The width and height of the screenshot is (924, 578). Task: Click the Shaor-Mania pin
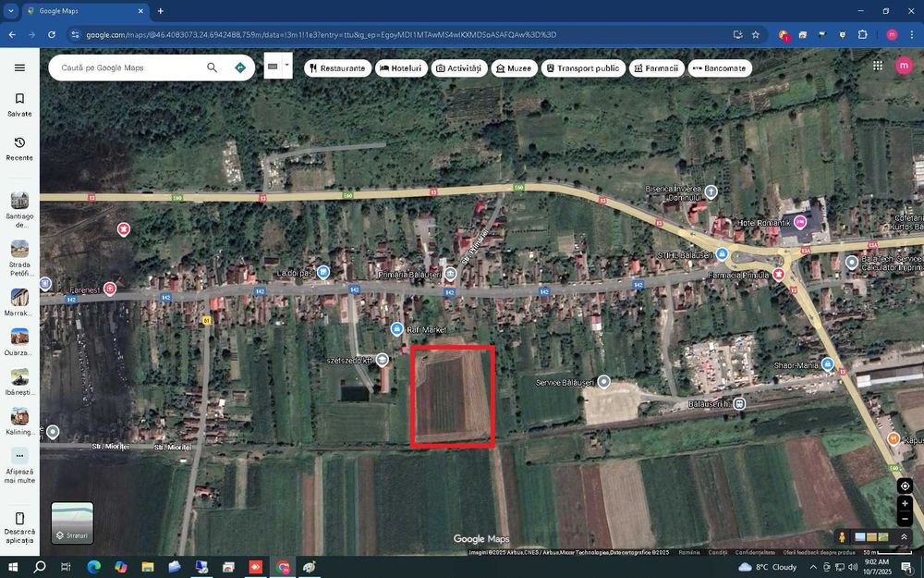(x=827, y=364)
